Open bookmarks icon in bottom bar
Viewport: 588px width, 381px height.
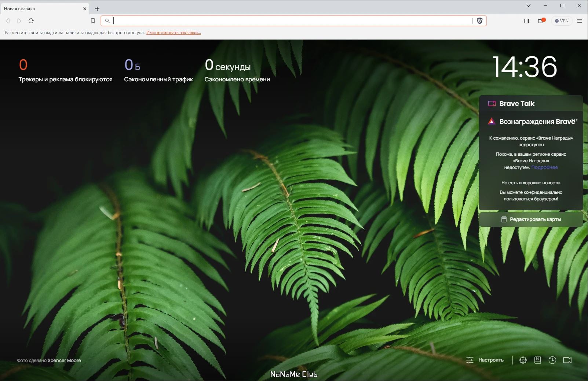tap(537, 360)
